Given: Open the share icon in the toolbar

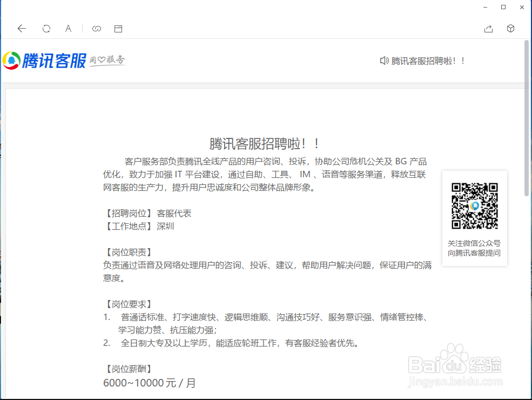Looking at the screenshot, I should point(489,29).
